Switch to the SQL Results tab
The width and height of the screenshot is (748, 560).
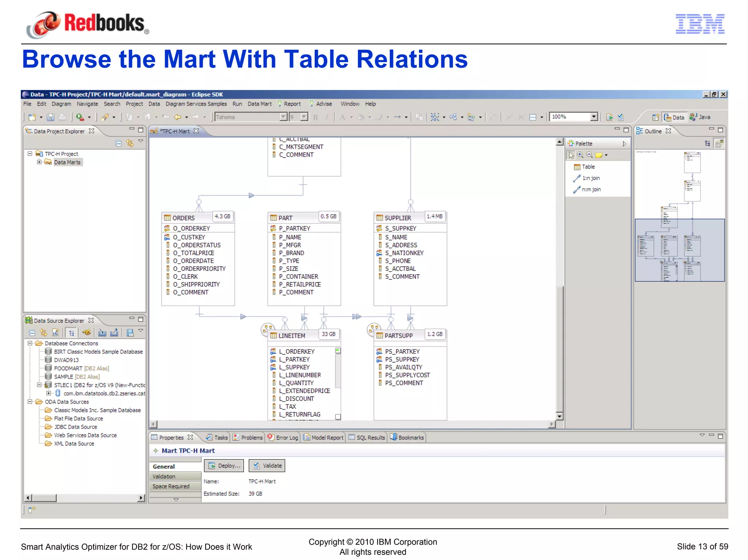(367, 437)
